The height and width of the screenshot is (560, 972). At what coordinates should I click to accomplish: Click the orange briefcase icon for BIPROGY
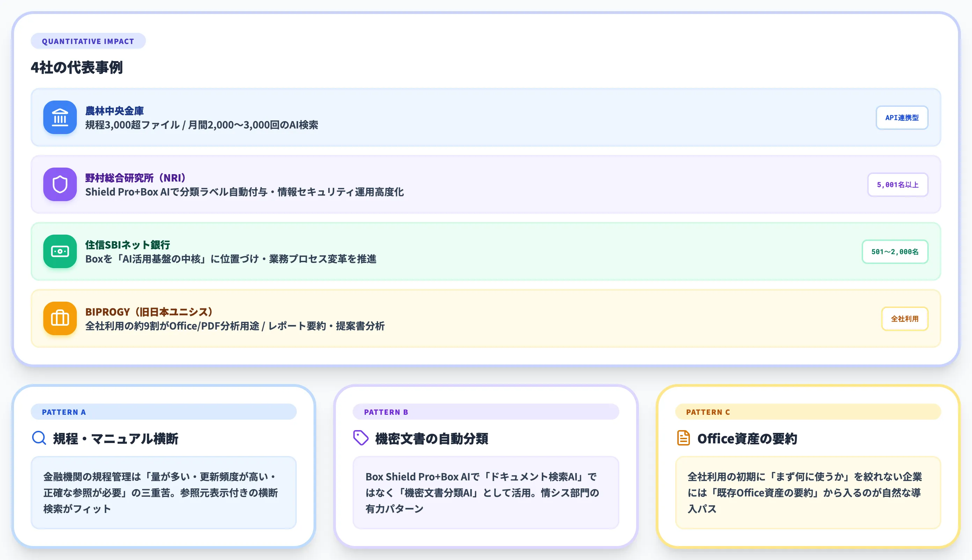60,318
